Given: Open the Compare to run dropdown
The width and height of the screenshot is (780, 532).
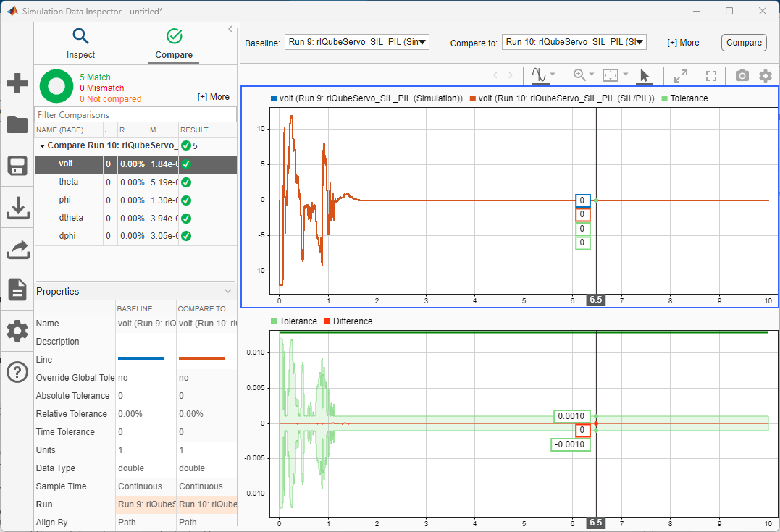Looking at the screenshot, I should point(574,43).
